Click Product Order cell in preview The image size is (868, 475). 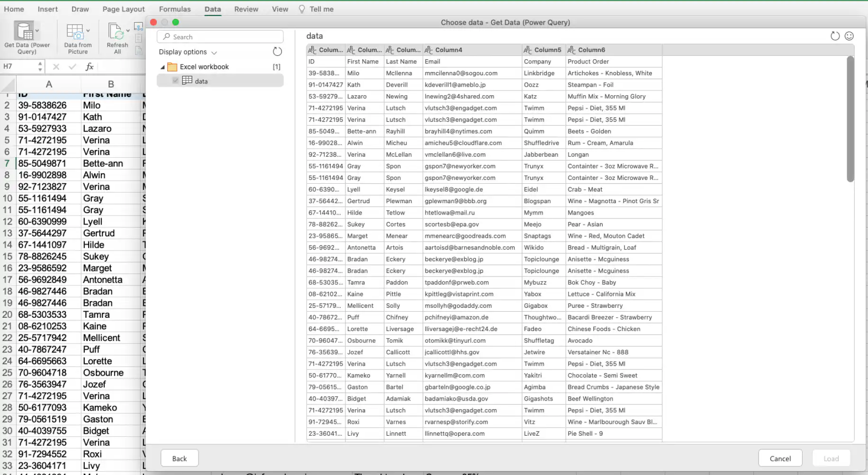coord(614,62)
